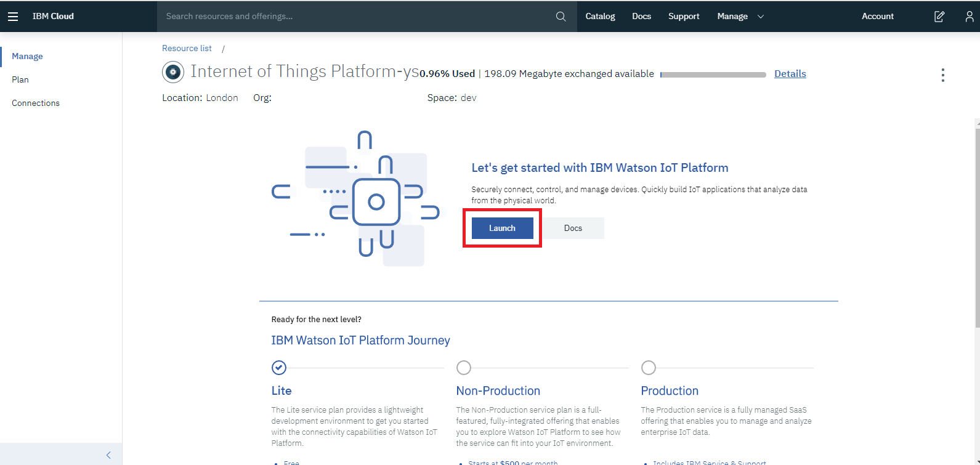Click the Lite plan heading
980x465 pixels.
point(281,390)
